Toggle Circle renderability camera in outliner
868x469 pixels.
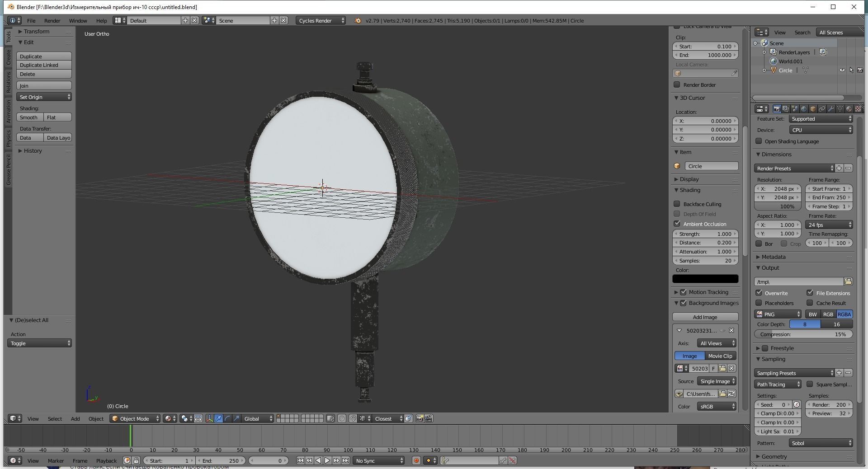(x=860, y=70)
